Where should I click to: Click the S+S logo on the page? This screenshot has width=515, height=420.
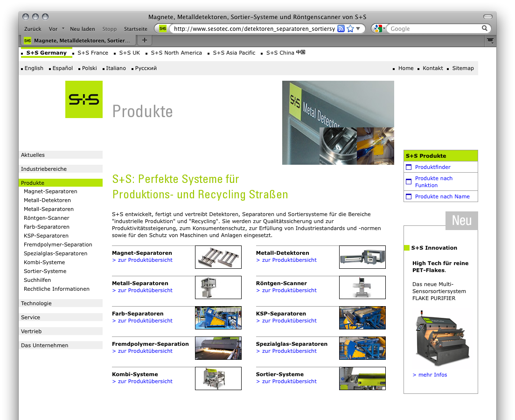[x=84, y=99]
